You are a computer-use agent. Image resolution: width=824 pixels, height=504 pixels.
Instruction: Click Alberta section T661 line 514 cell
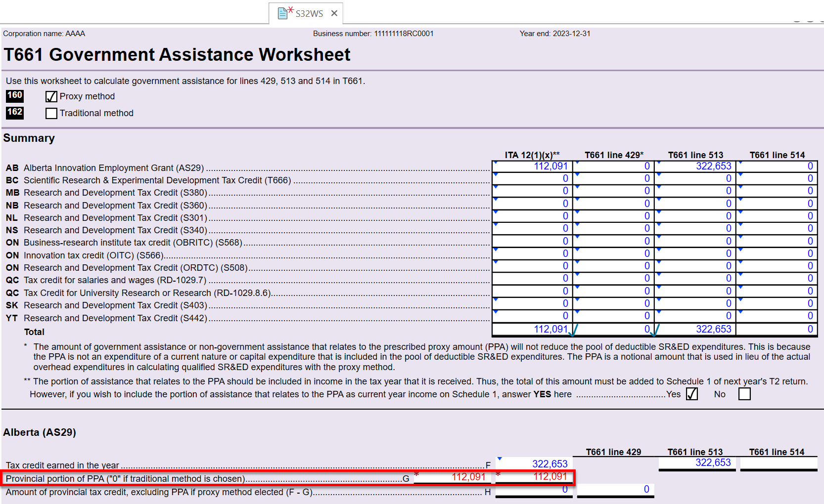(778, 462)
